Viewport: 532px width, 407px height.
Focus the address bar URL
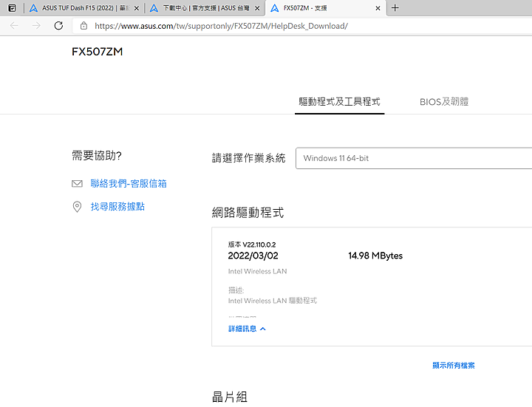click(221, 26)
